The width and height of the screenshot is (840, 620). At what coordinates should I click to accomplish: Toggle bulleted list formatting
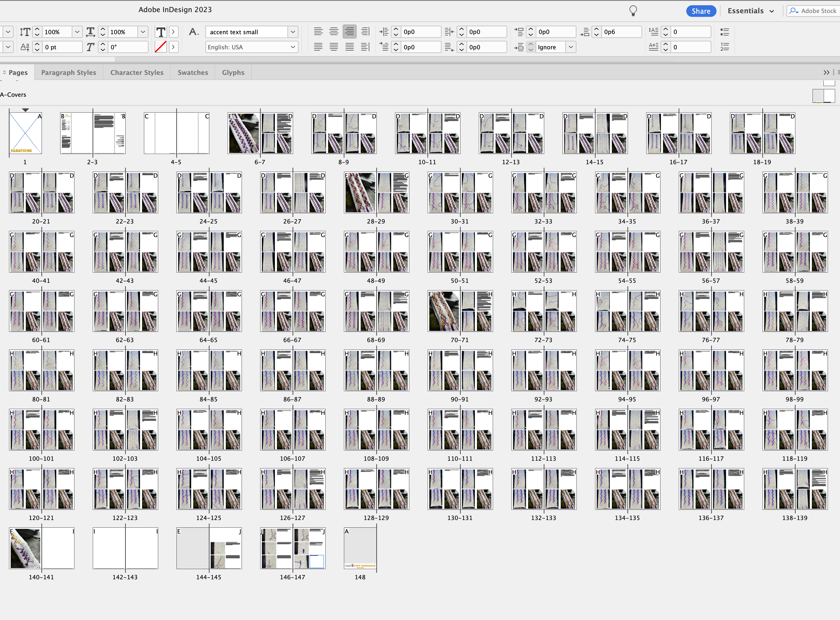(x=725, y=32)
